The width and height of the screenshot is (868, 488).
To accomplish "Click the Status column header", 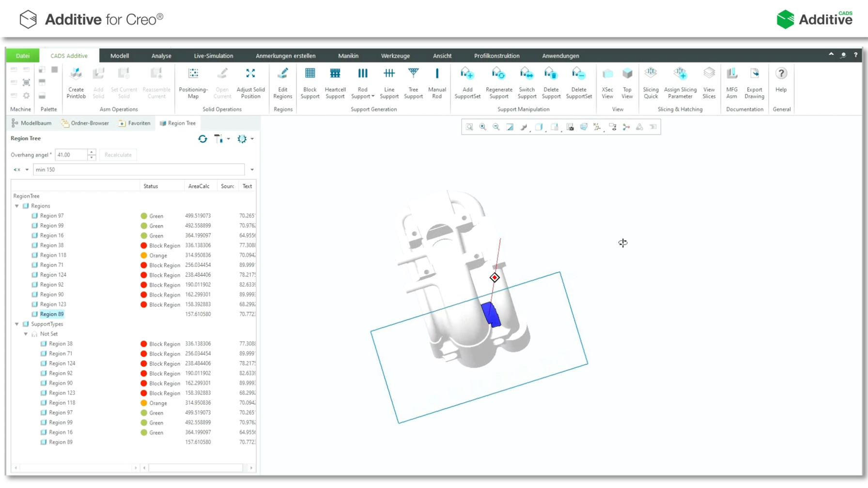I will click(x=151, y=186).
